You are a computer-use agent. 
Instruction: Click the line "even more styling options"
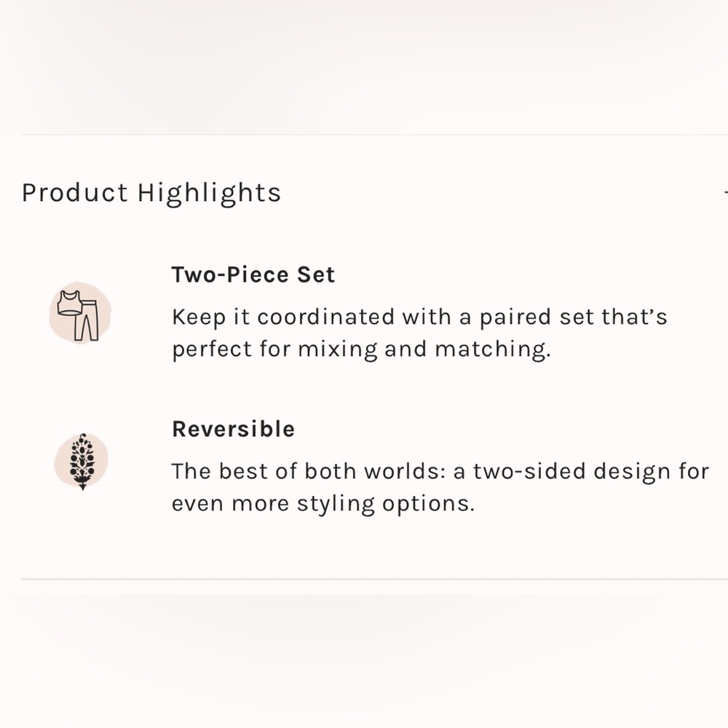(x=323, y=504)
